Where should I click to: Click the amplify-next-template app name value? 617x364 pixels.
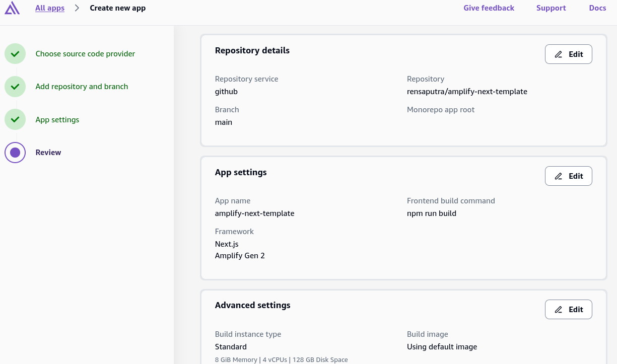coord(254,213)
